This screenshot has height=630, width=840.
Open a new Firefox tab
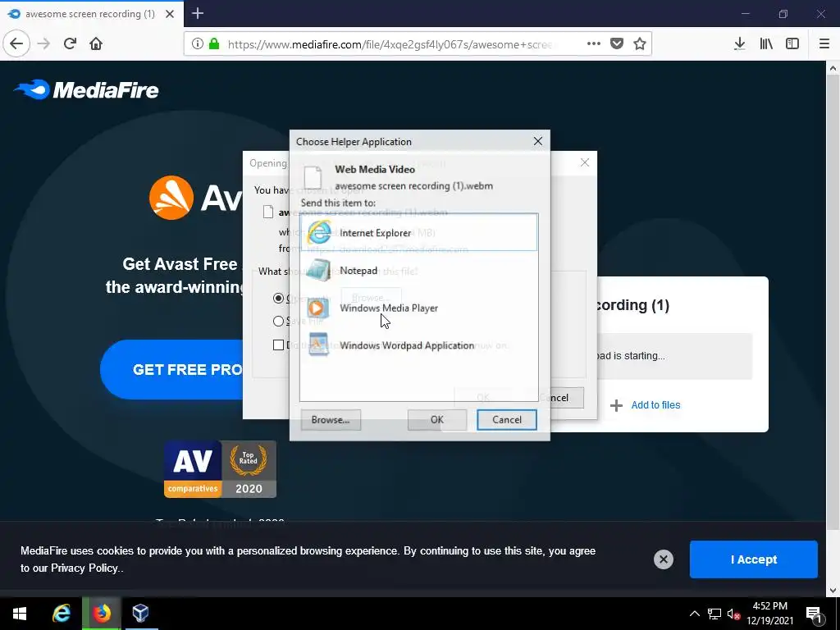pyautogui.click(x=197, y=13)
